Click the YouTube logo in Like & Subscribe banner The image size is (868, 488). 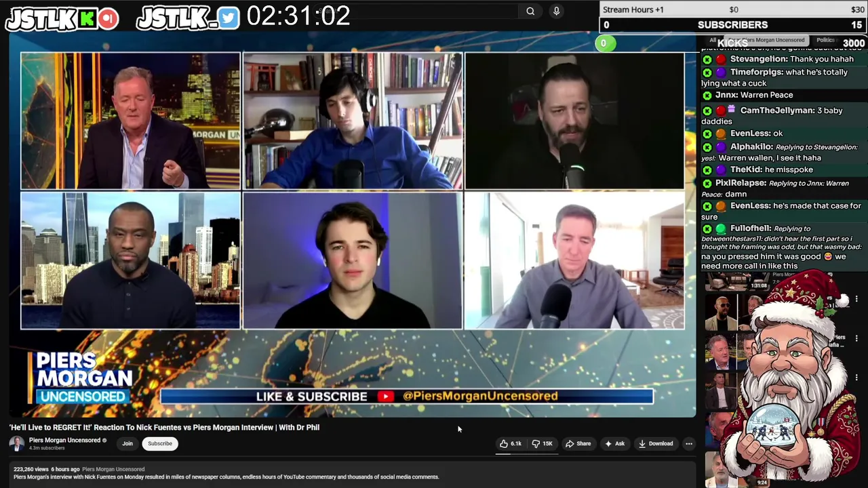386,396
